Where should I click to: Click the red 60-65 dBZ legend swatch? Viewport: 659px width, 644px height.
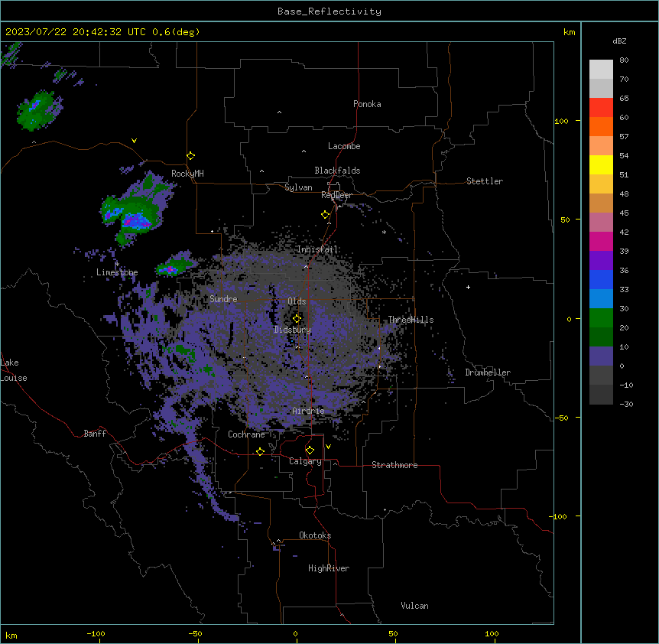(x=601, y=107)
